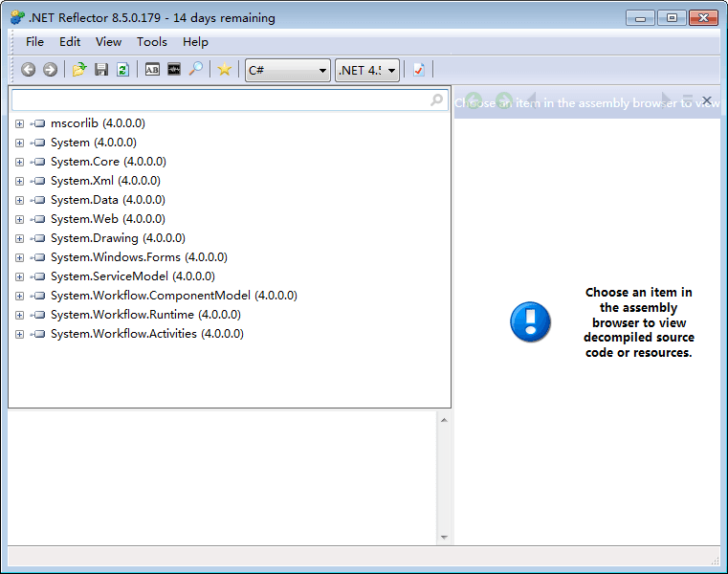Click the magnifying glass Search toolbar icon
The width and height of the screenshot is (728, 574).
tap(195, 70)
